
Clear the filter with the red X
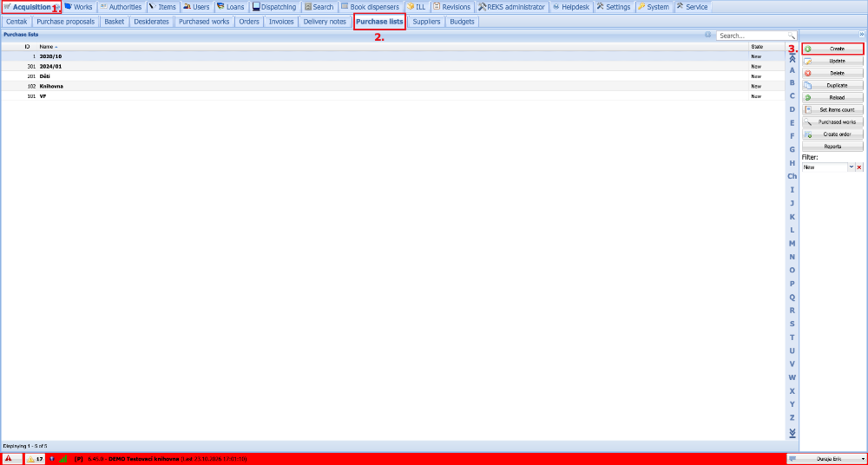click(859, 167)
